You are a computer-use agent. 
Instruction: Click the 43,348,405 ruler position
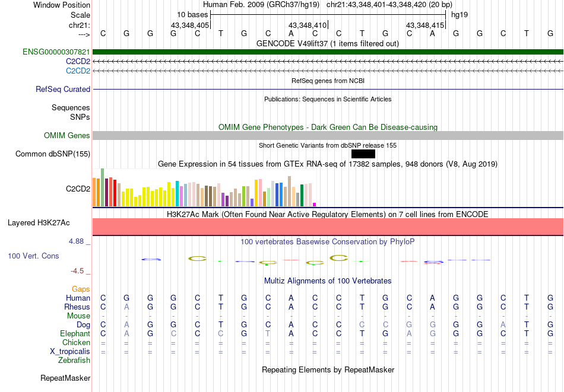tap(190, 25)
